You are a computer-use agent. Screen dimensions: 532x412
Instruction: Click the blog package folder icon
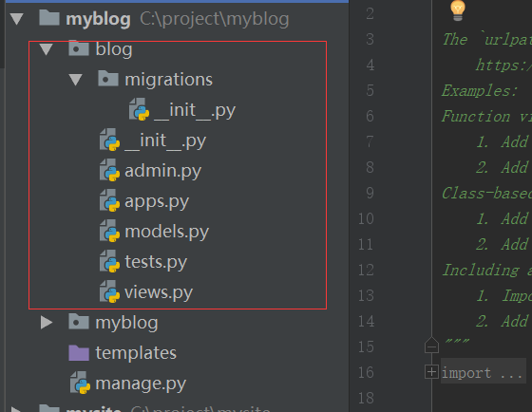(x=79, y=47)
